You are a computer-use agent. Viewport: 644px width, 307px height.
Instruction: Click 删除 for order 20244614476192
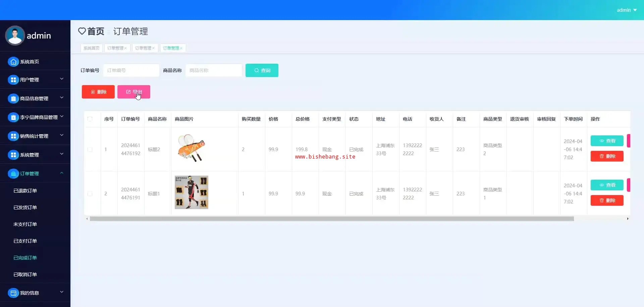[x=607, y=156]
